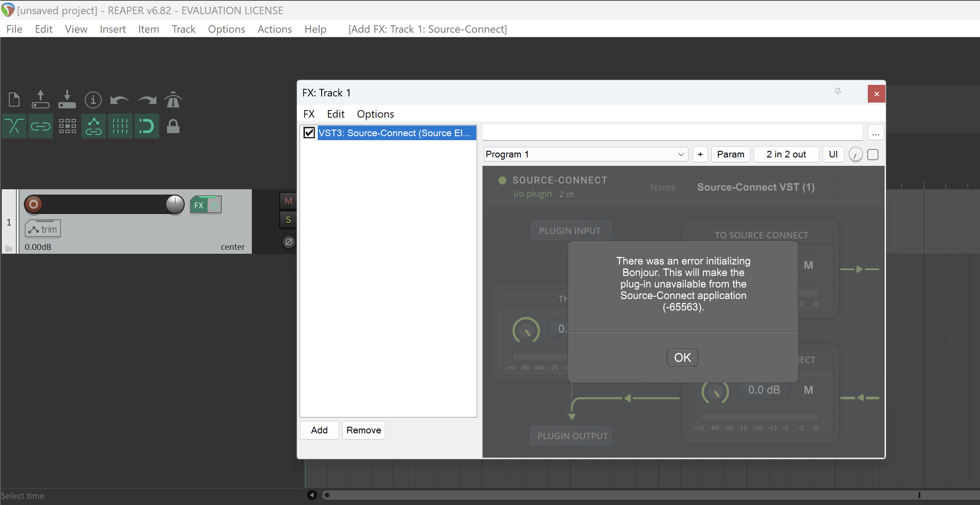
Task: Toggle the metronome icon
Action: (x=173, y=100)
